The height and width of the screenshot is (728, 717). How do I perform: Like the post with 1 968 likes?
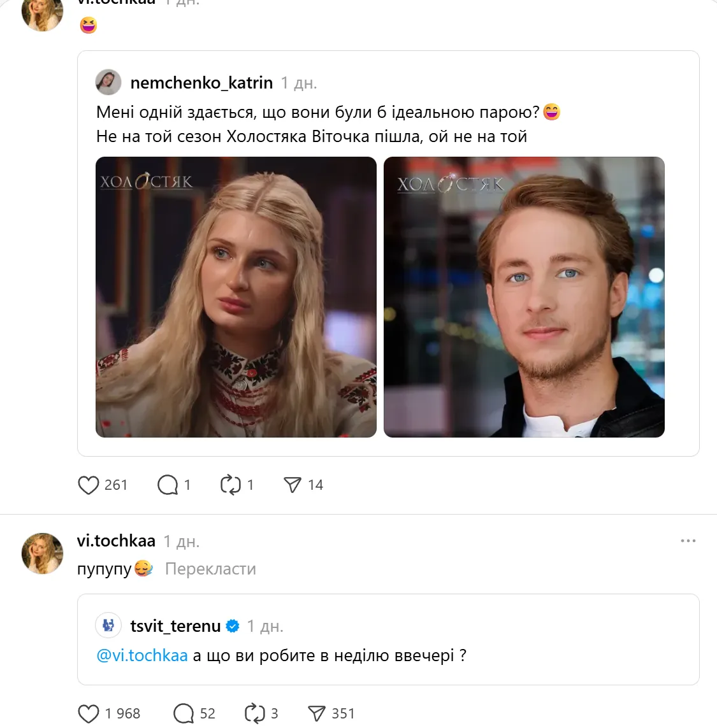(x=89, y=714)
